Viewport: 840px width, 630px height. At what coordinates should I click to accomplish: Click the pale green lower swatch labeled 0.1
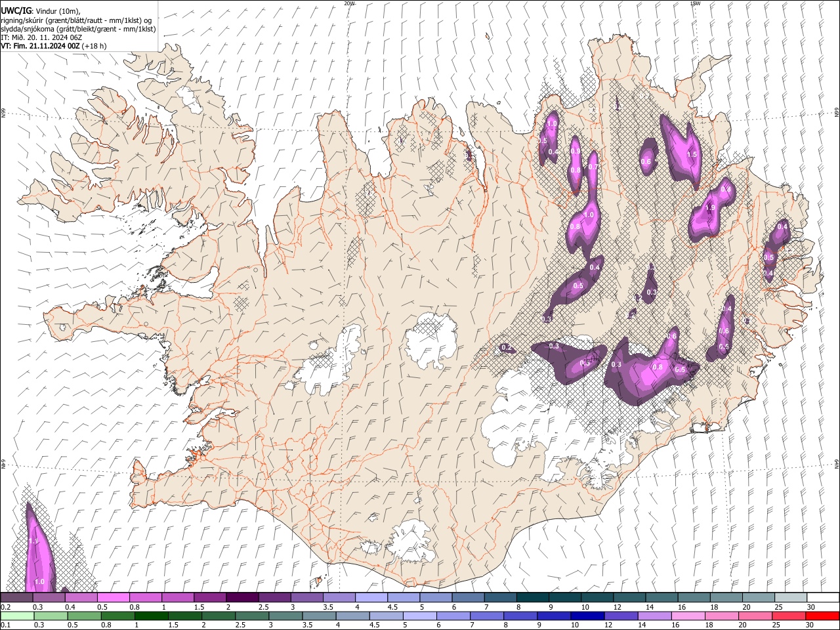17,616
